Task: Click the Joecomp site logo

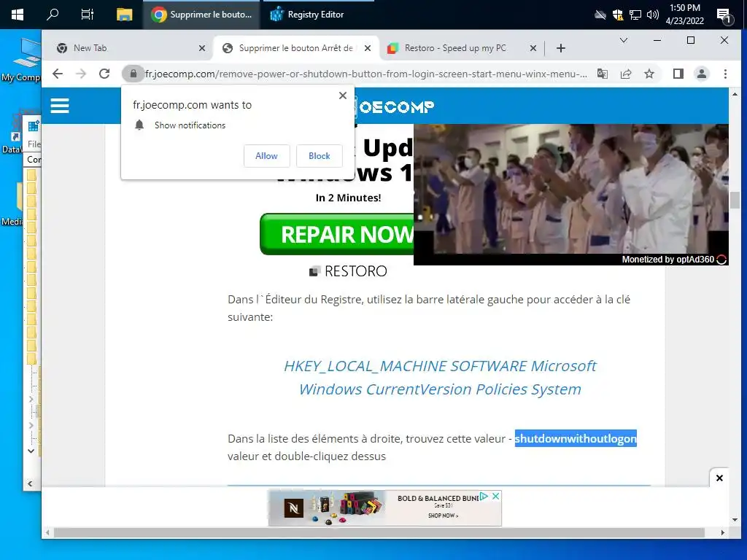Action: (x=394, y=106)
